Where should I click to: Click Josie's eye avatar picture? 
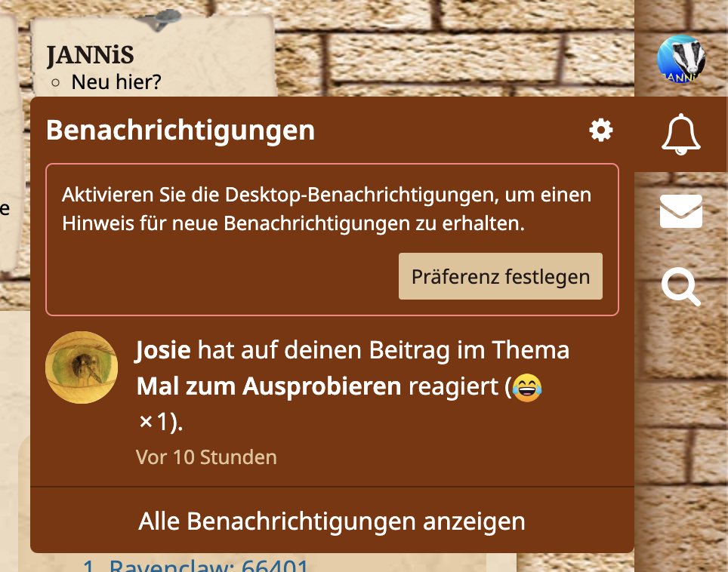click(82, 367)
